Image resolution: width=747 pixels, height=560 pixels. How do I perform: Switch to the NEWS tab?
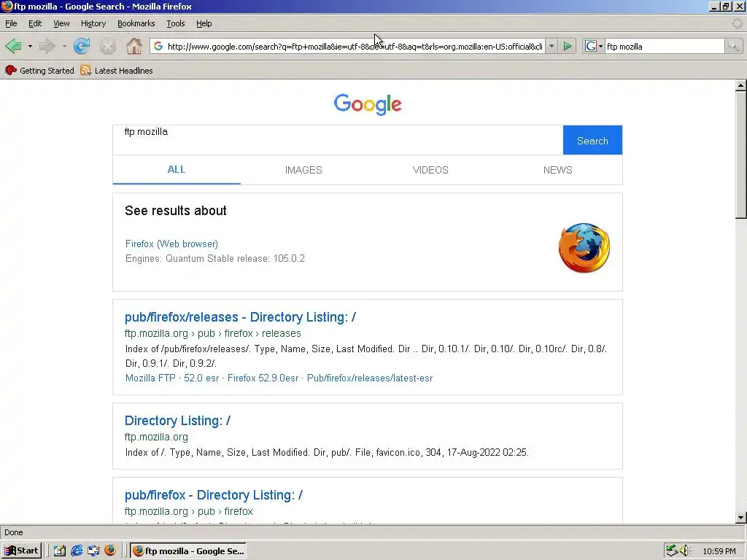click(557, 170)
